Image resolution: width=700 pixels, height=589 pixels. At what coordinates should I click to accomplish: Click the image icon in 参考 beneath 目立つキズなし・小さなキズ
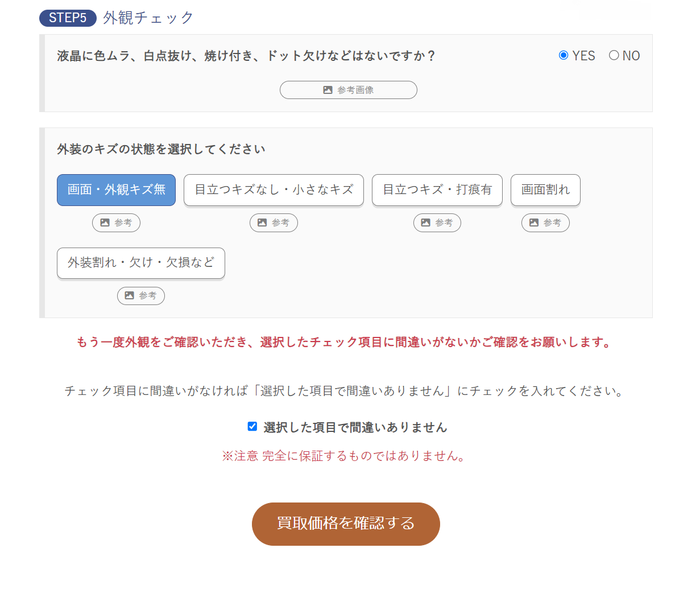coord(262,223)
